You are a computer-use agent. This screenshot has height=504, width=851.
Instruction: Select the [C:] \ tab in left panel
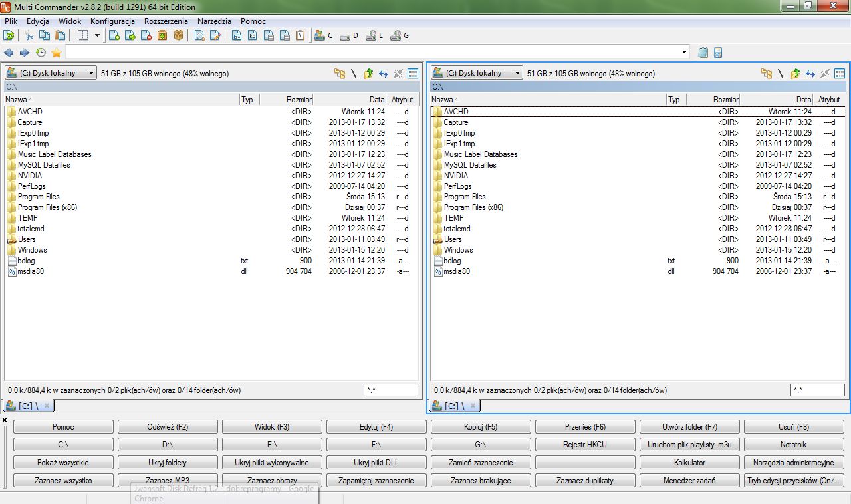pos(29,406)
